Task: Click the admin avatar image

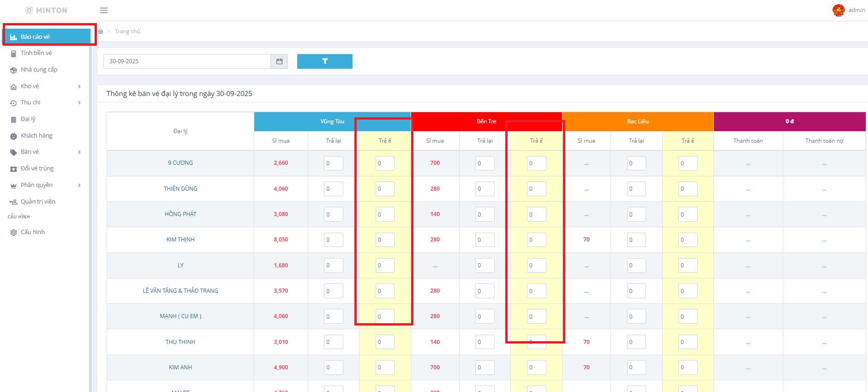Action: click(838, 10)
